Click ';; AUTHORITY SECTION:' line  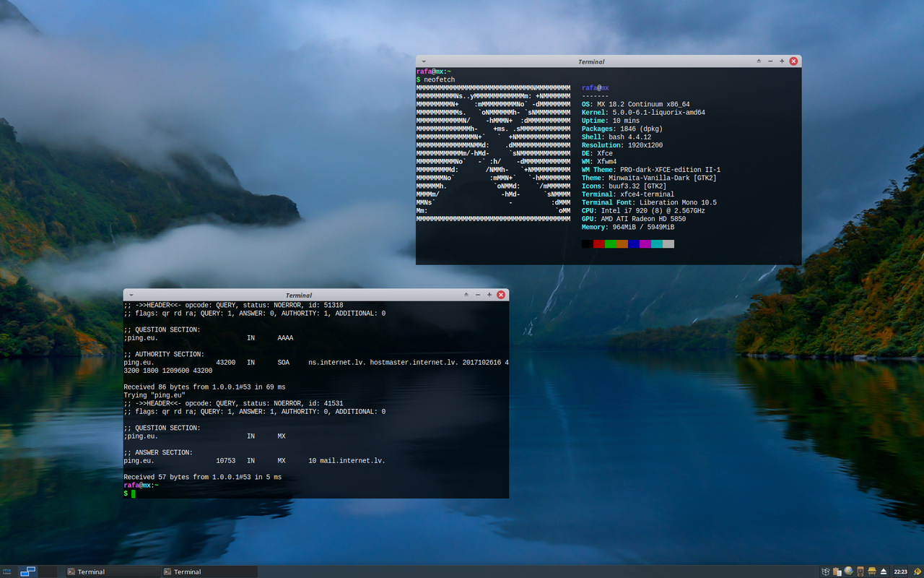[x=164, y=355]
